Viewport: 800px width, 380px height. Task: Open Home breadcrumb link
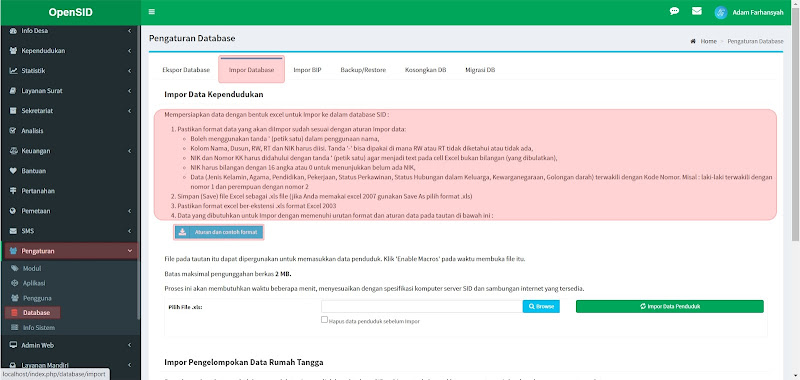708,41
